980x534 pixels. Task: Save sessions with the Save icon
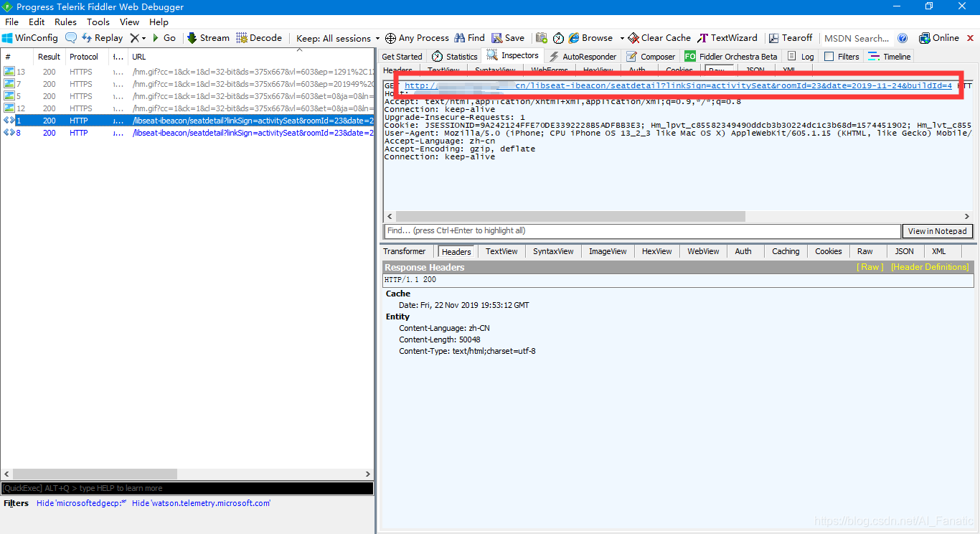tap(508, 38)
